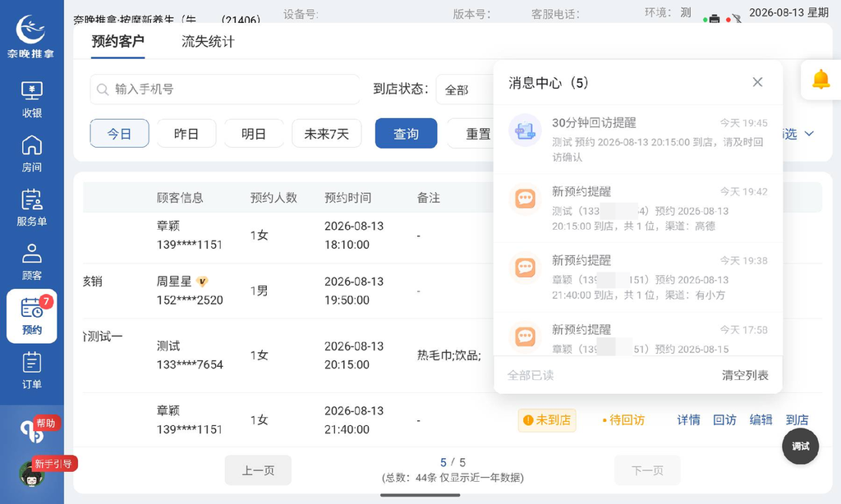This screenshot has height=504, width=841.
Task: Click the 热毛巾;饮品; remark cell
Action: point(449,355)
